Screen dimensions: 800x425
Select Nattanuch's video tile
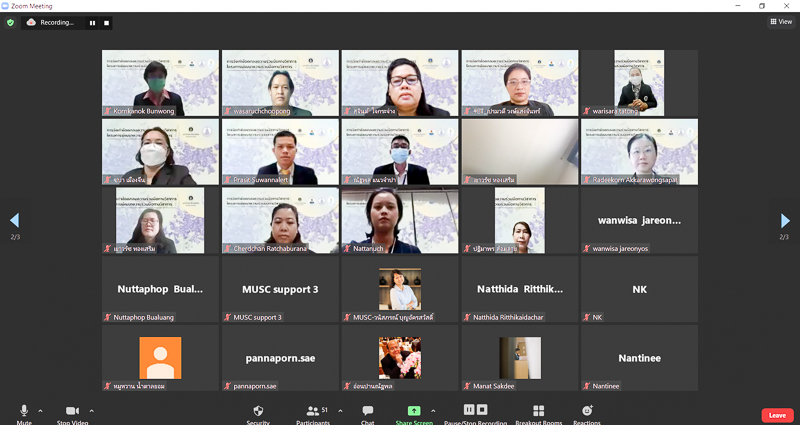400,220
